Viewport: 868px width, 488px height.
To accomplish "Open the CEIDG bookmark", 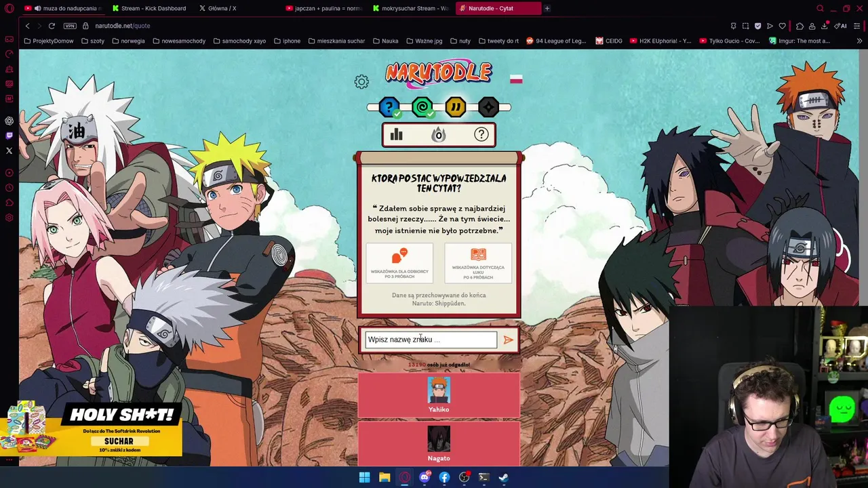I will 609,41.
